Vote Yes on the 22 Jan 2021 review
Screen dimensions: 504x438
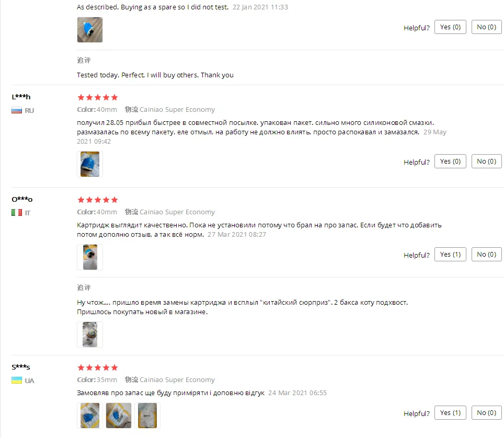[450, 27]
